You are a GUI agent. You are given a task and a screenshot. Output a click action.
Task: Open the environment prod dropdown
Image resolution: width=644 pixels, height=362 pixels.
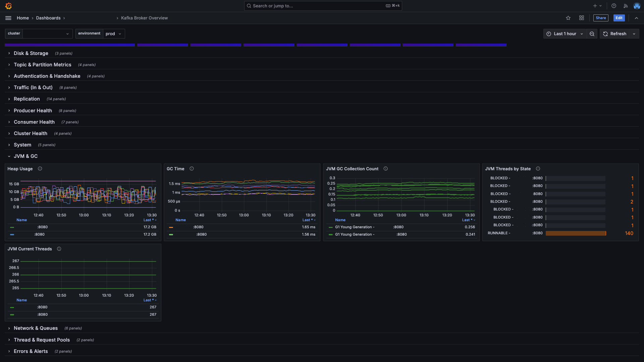pyautogui.click(x=114, y=34)
